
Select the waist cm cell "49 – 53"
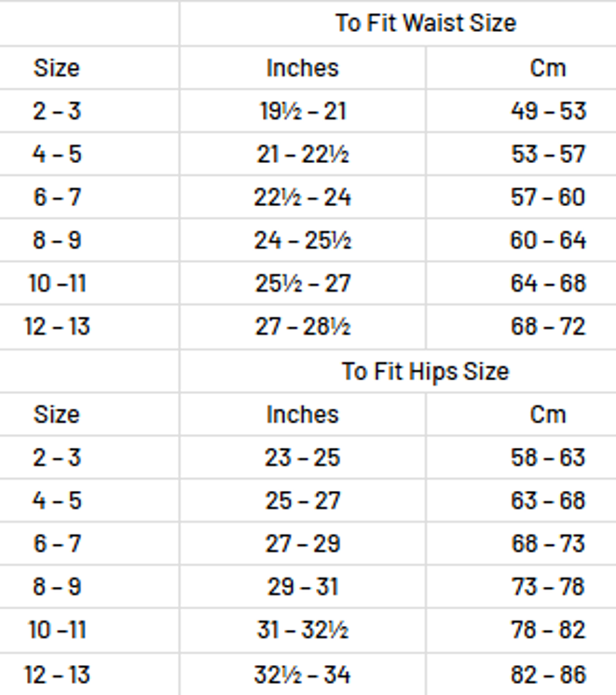pyautogui.click(x=548, y=111)
